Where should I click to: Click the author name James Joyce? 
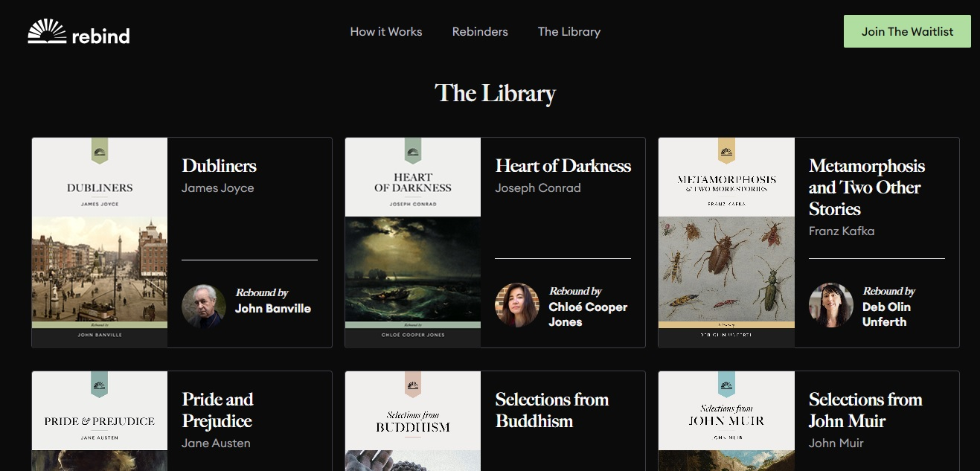coord(218,188)
